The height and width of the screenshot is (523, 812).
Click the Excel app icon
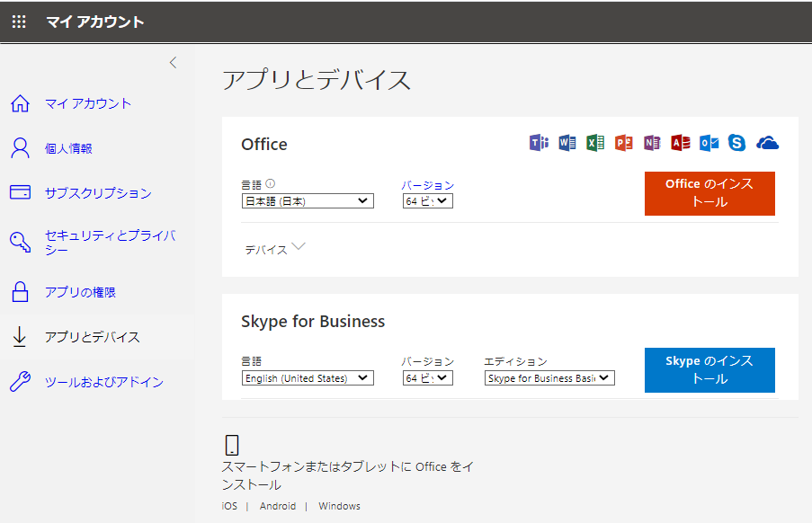point(595,142)
